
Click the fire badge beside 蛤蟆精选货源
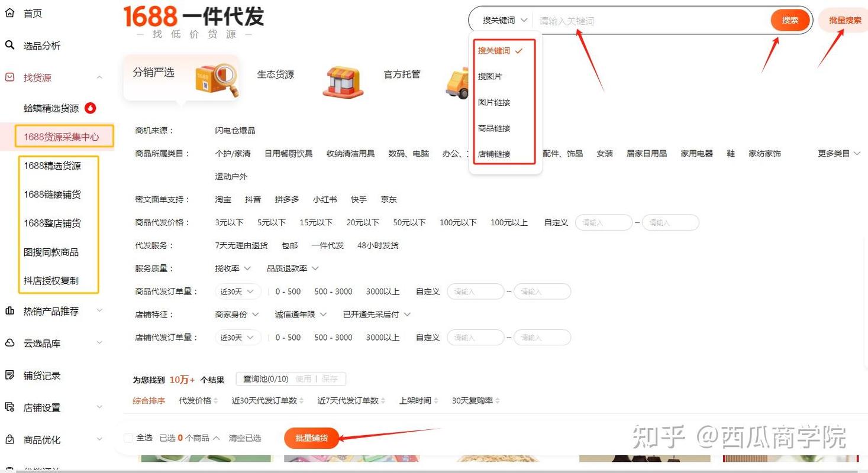point(90,108)
